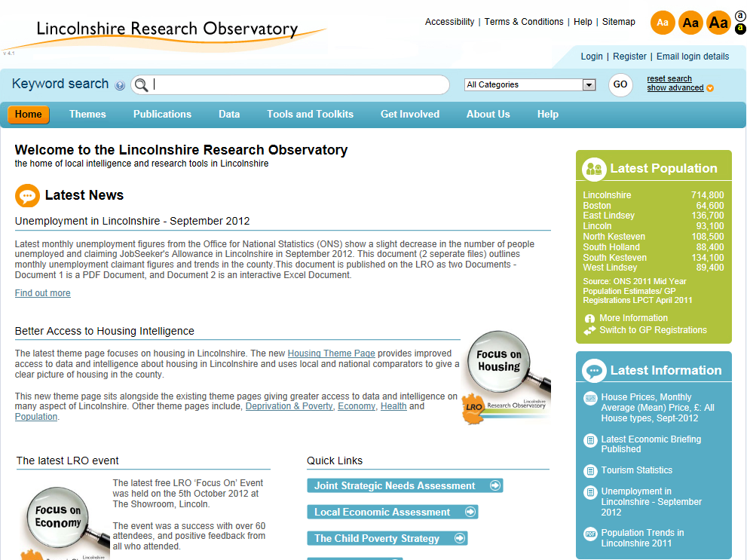The image size is (747, 560).
Task: Open the All Categories dropdown
Action: 530,84
